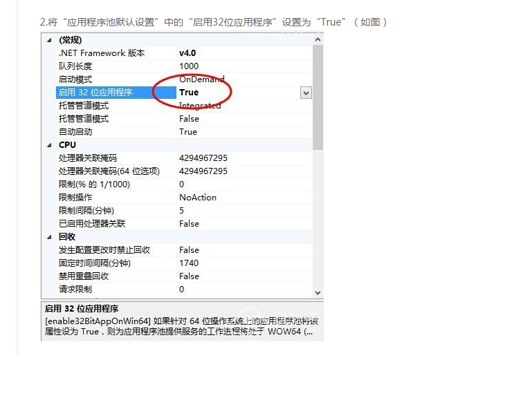Select the highlighted 启用 32 位应用程序 label
The width and height of the screenshot is (532, 398).
click(95, 93)
